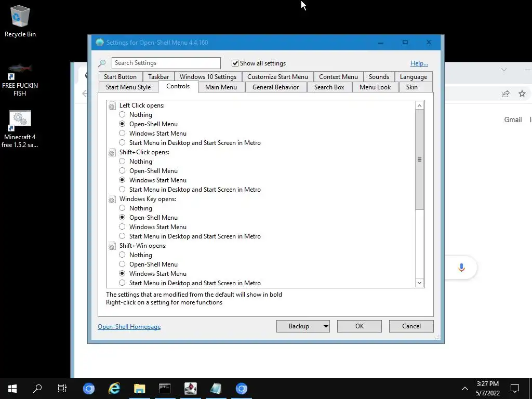Open the Language tab
This screenshot has height=399, width=532.
coord(413,77)
